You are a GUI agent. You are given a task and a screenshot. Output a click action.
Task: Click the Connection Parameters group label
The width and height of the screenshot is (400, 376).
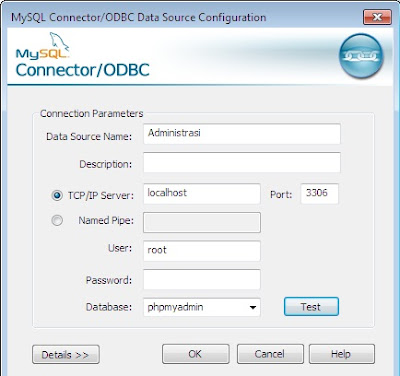point(92,113)
